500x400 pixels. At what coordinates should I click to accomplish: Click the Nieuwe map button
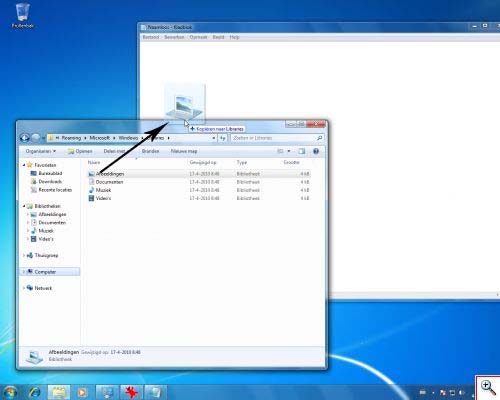pos(184,151)
